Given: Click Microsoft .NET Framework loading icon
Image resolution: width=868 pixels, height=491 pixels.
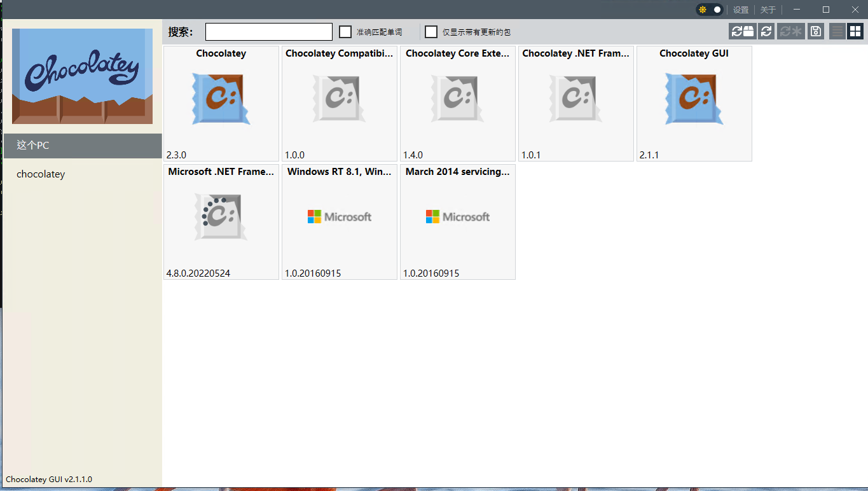Looking at the screenshot, I should click(221, 217).
